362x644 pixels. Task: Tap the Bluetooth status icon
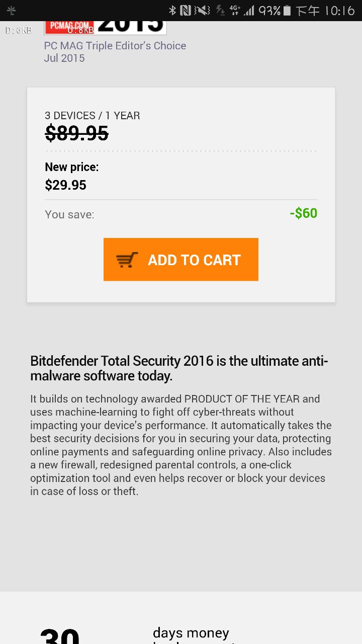[172, 10]
